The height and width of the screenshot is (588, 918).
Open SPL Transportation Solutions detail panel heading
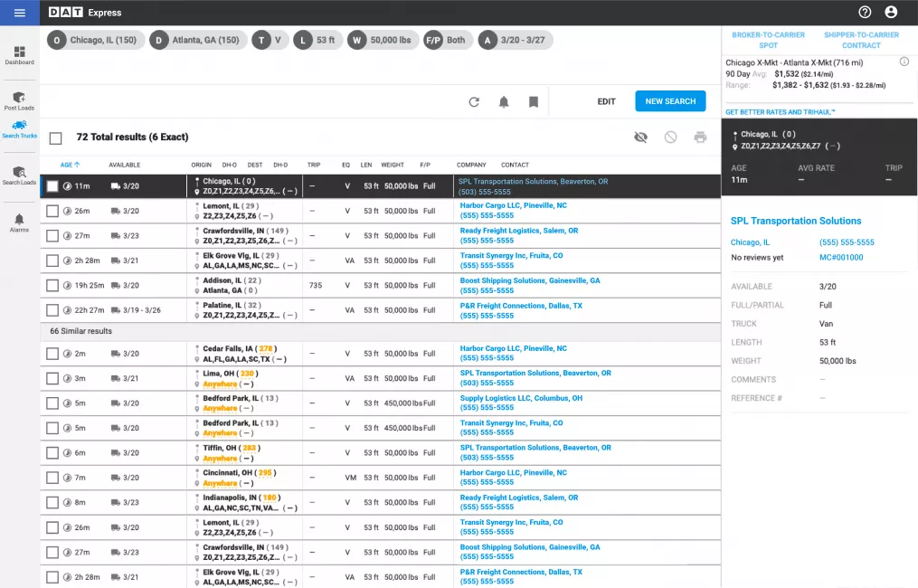pos(796,221)
